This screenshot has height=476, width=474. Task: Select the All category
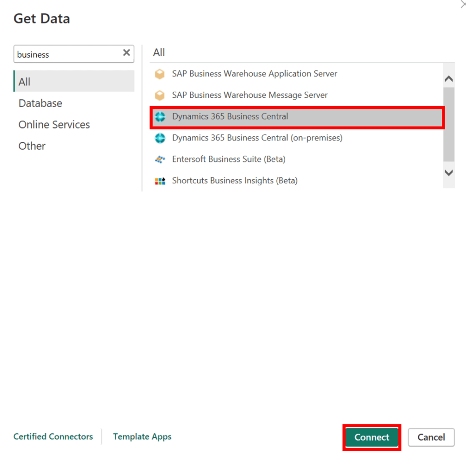74,81
